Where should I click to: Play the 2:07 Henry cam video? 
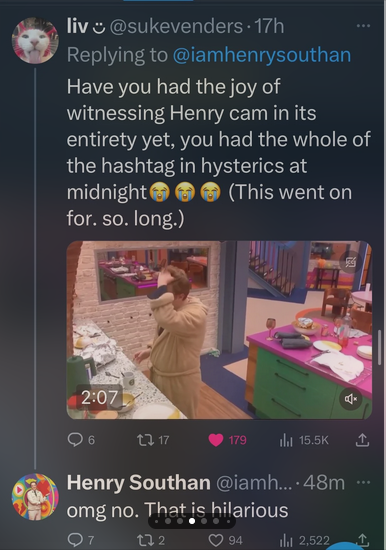click(x=219, y=330)
